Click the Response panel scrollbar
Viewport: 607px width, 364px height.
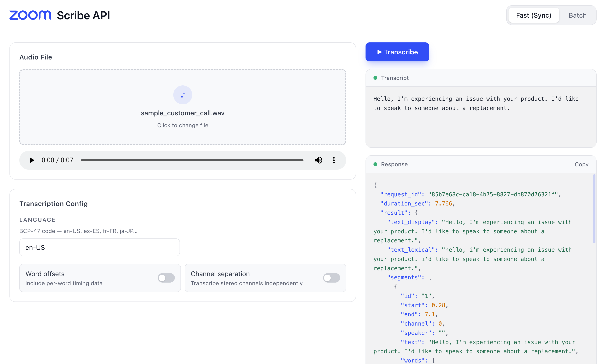[594, 209]
